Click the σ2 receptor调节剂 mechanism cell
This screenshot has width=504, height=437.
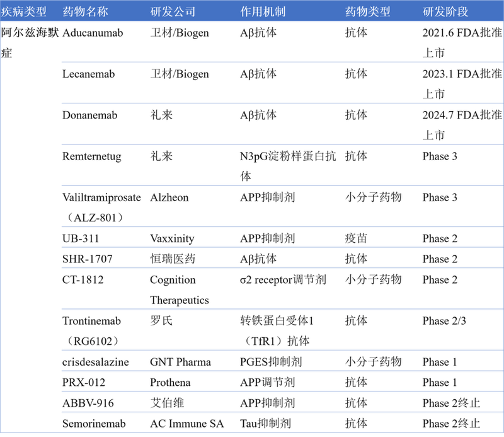pyautogui.click(x=283, y=279)
